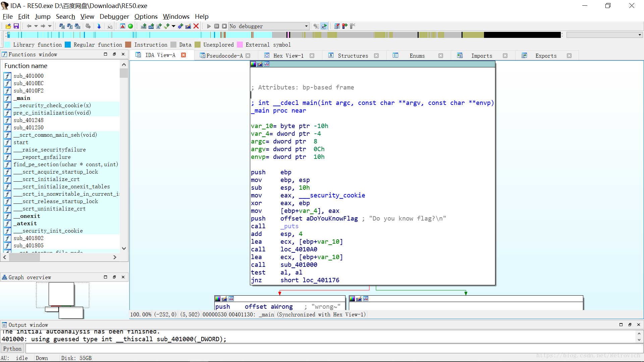Click the Save database floppy icon
644x362 pixels.
coord(16,26)
